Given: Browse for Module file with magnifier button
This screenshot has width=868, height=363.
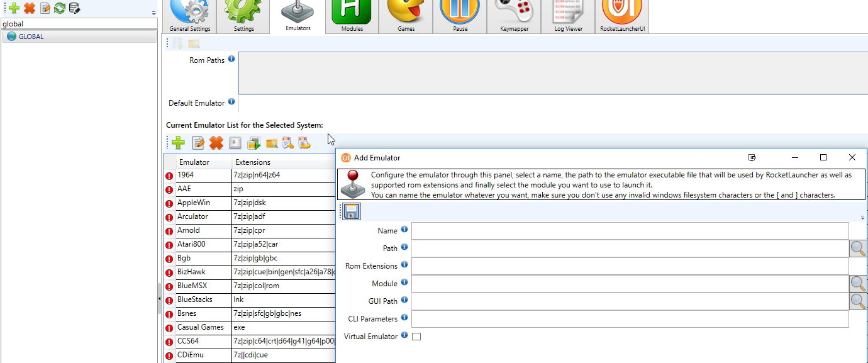Looking at the screenshot, I should [x=857, y=284].
